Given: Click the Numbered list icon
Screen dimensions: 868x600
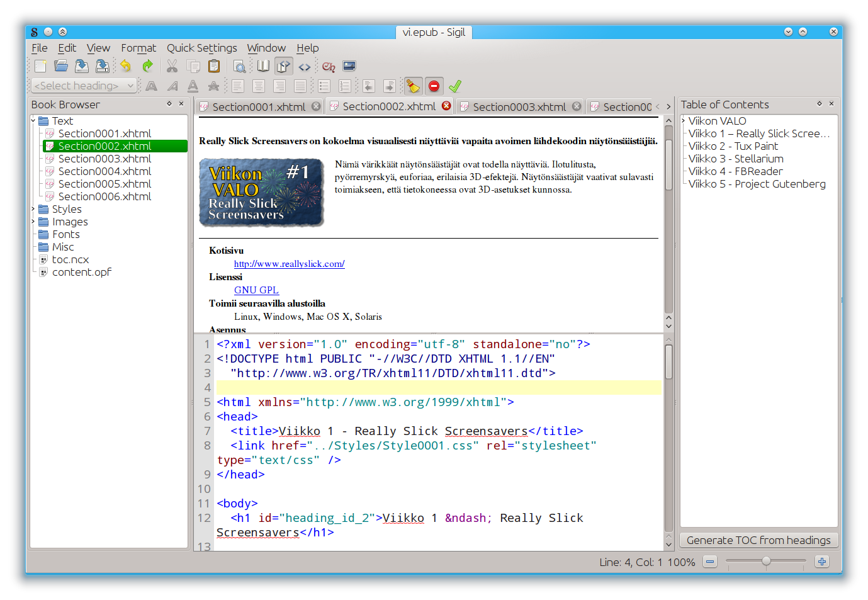Looking at the screenshot, I should tap(345, 86).
